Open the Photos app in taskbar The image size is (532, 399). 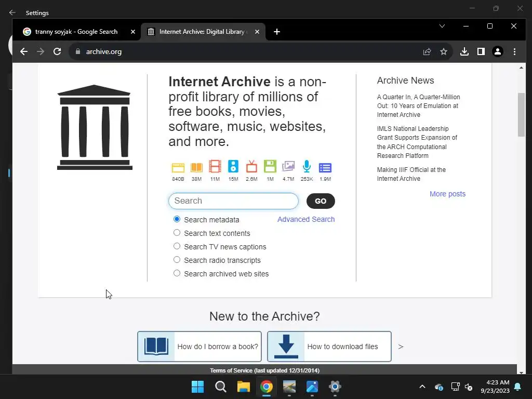point(312,387)
